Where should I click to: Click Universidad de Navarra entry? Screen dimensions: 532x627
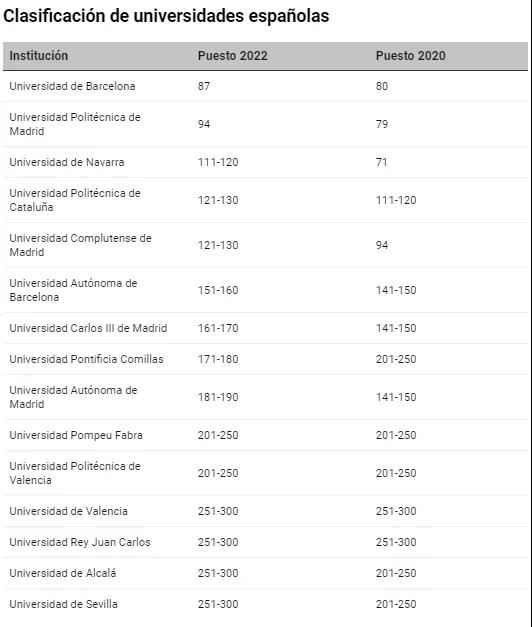click(x=67, y=162)
